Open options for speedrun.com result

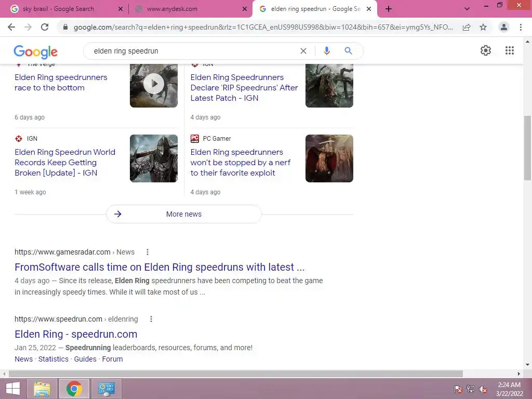click(151, 320)
